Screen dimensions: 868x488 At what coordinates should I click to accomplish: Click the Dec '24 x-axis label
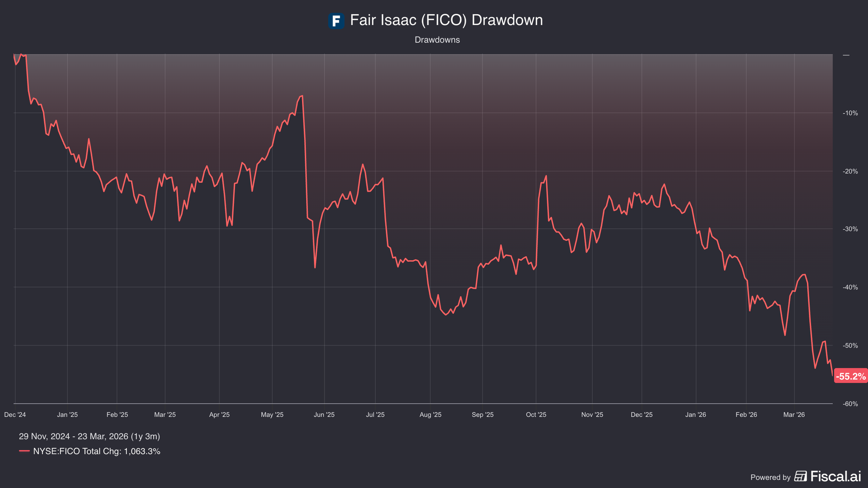[x=15, y=415]
